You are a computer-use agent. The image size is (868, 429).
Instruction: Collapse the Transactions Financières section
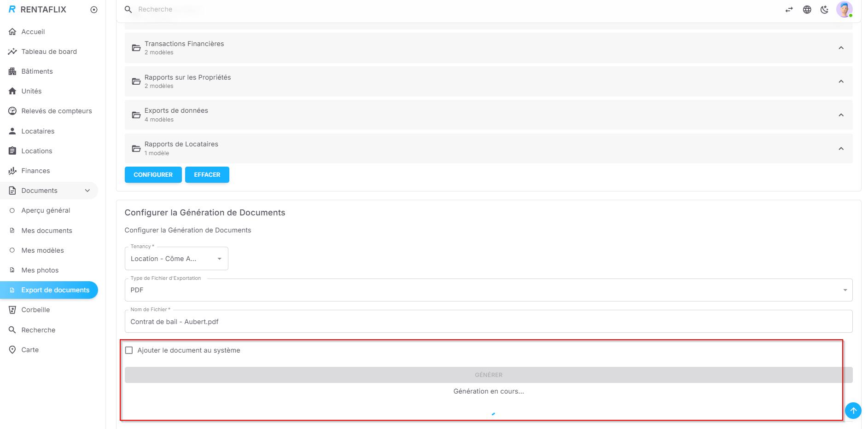(841, 48)
